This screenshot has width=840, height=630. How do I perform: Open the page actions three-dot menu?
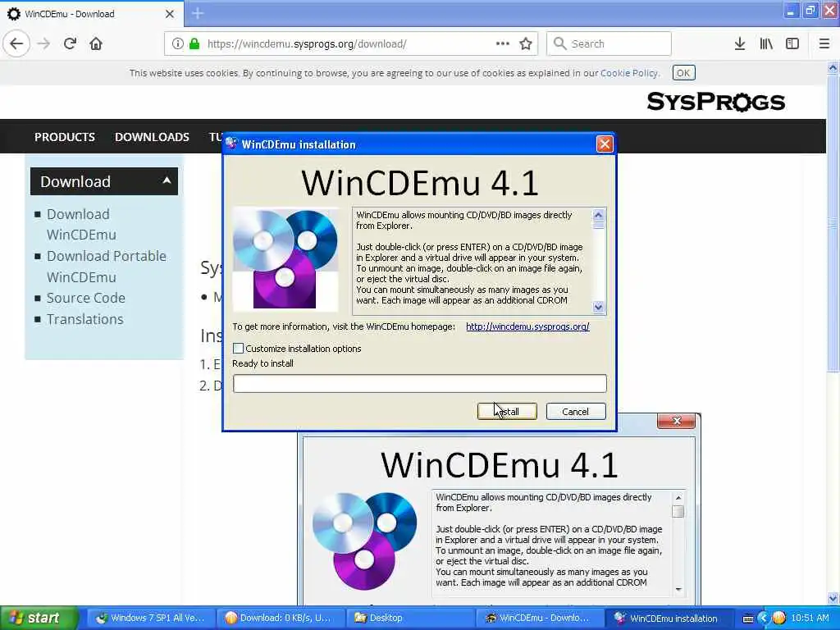[x=503, y=43]
